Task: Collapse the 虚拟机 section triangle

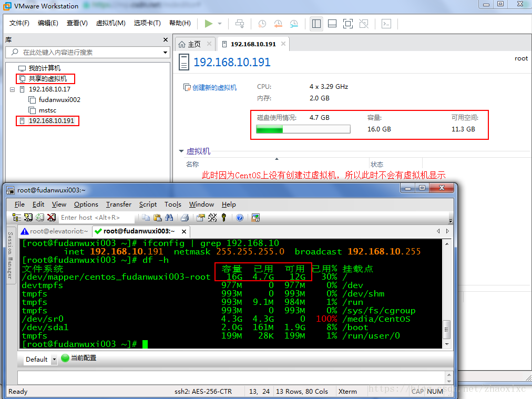Action: pos(181,151)
